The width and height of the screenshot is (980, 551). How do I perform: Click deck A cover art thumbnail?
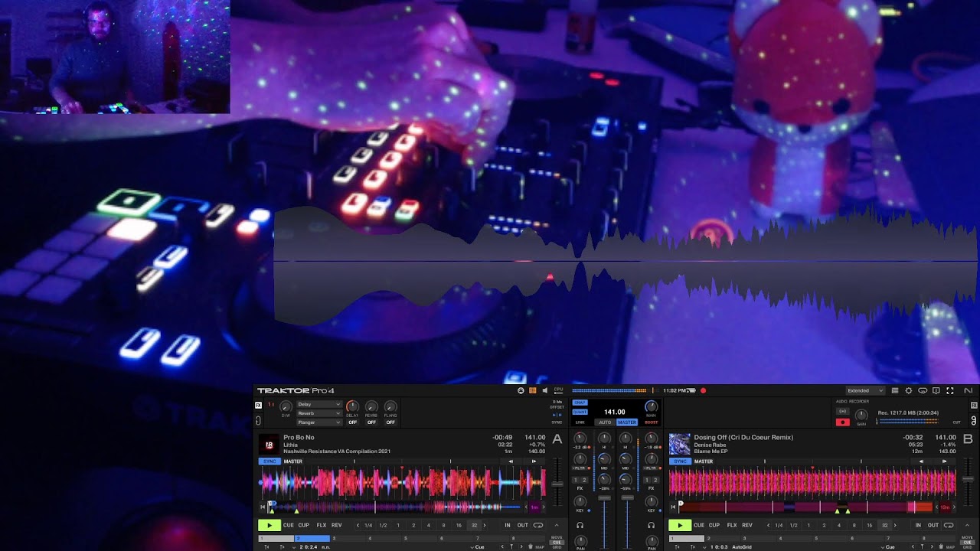coord(269,444)
